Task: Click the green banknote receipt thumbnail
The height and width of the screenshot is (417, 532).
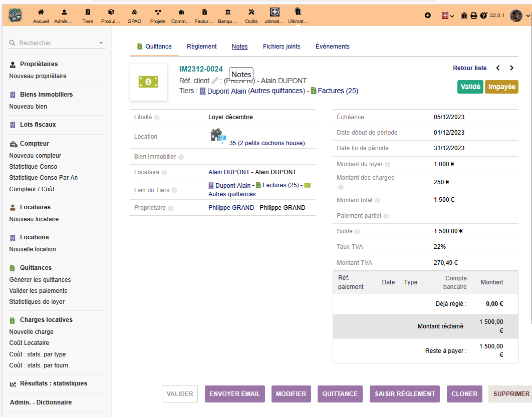Action: click(148, 82)
